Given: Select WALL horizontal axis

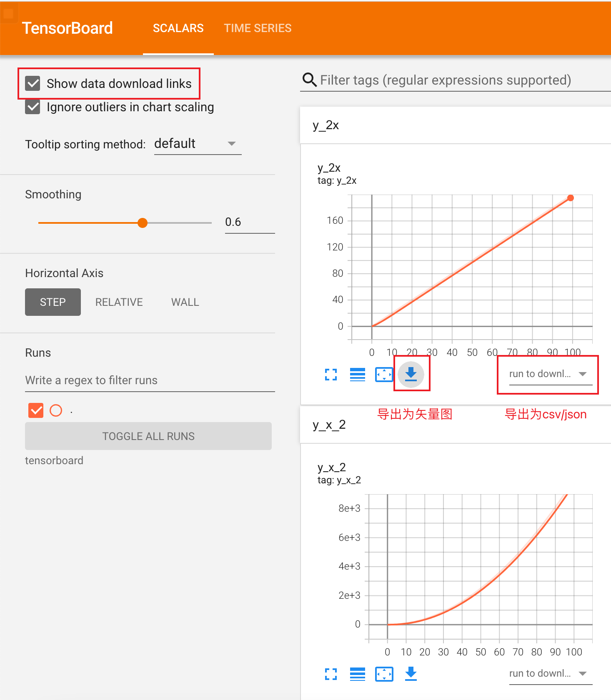Looking at the screenshot, I should (x=185, y=302).
